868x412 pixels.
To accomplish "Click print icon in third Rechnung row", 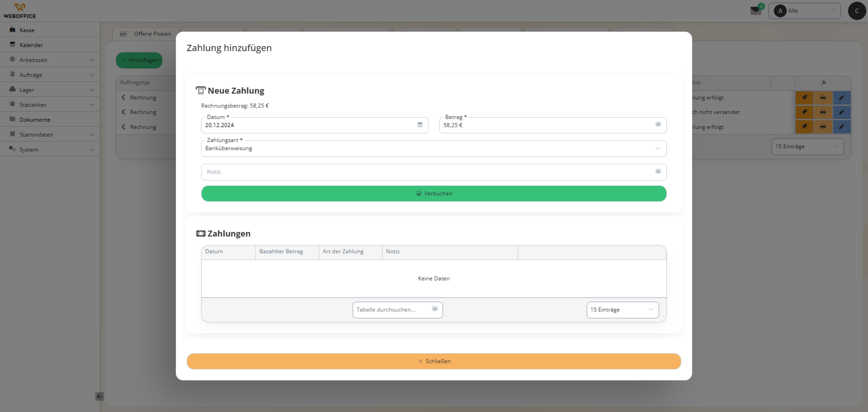I will [823, 127].
